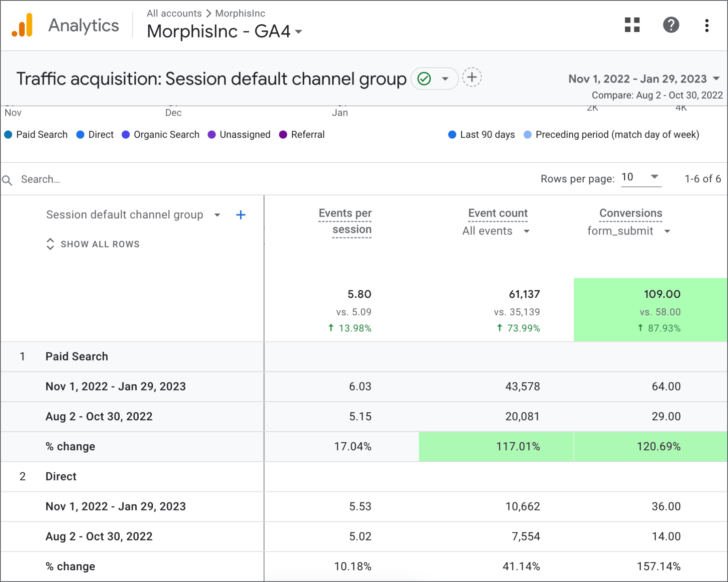Expand the report status dropdown arrow
728x582 pixels.
(x=445, y=79)
